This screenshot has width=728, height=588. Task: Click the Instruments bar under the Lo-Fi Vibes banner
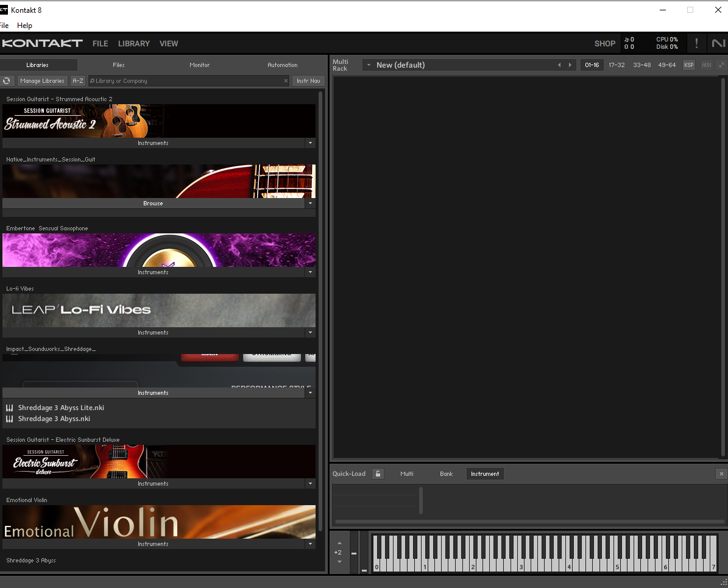pos(153,333)
